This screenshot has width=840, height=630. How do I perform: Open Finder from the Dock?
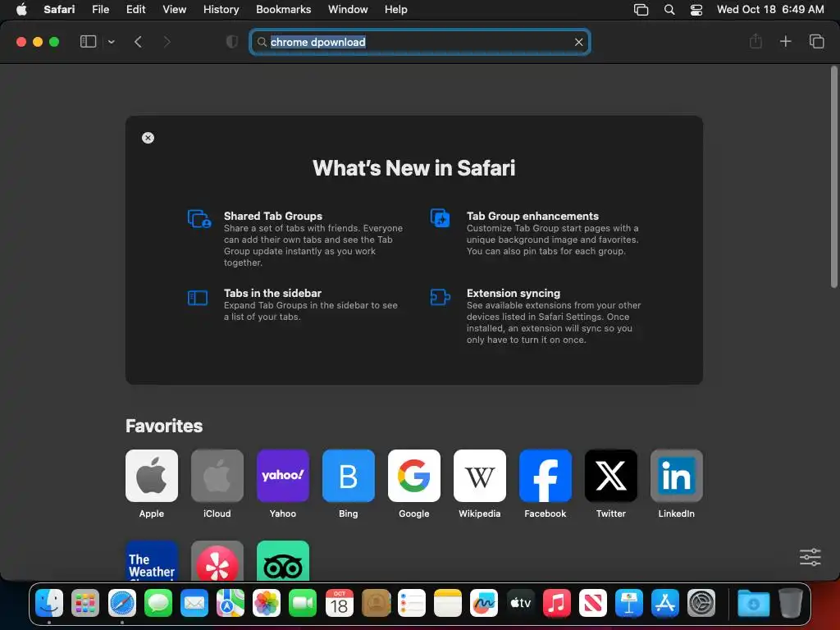click(x=49, y=603)
